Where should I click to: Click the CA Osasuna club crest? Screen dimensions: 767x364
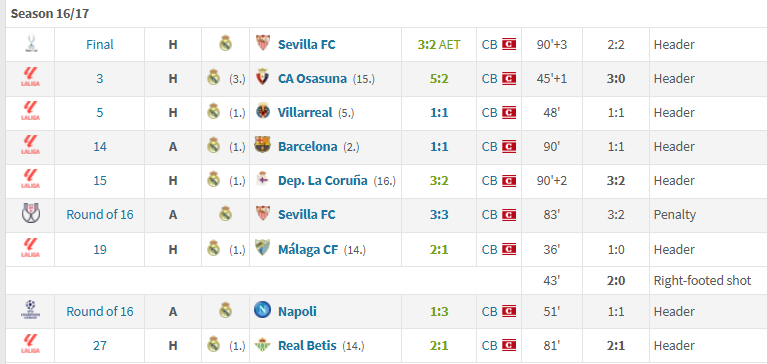point(263,77)
